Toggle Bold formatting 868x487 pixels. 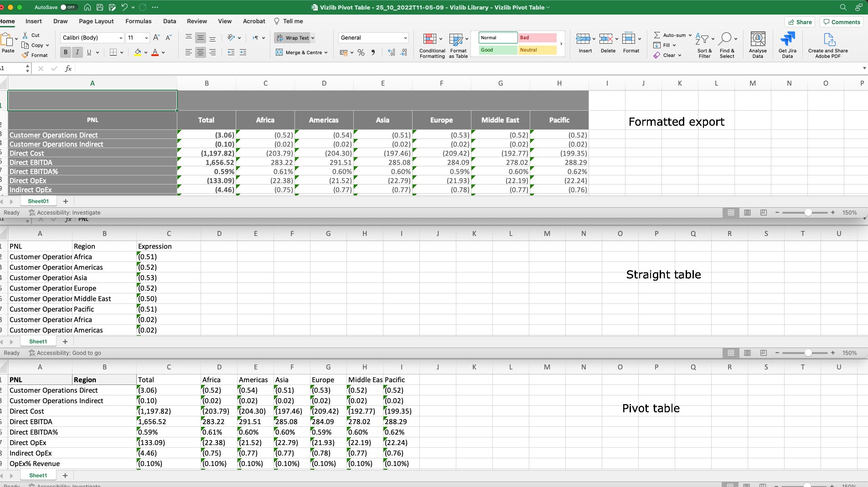[x=66, y=52]
